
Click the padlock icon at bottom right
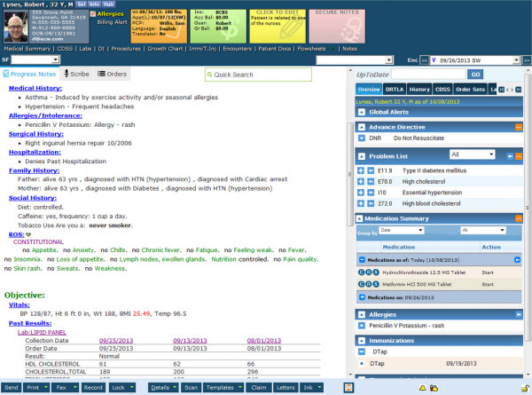[x=525, y=388]
